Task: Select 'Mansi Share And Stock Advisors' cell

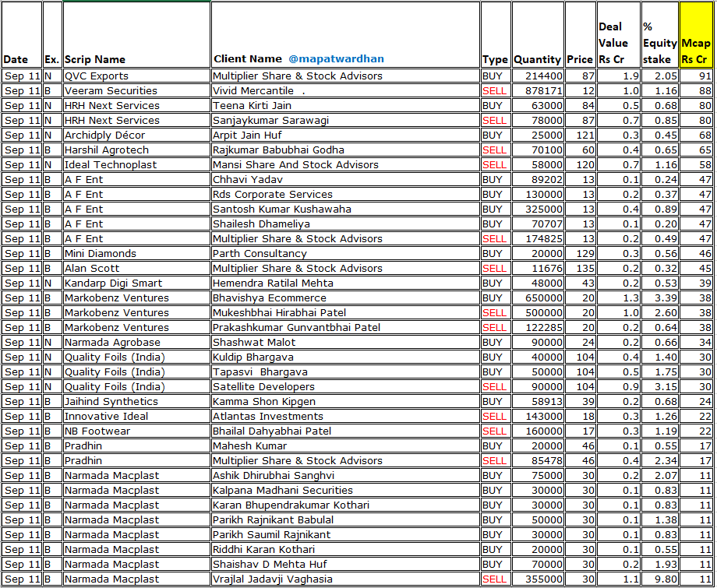Action: coord(345,164)
